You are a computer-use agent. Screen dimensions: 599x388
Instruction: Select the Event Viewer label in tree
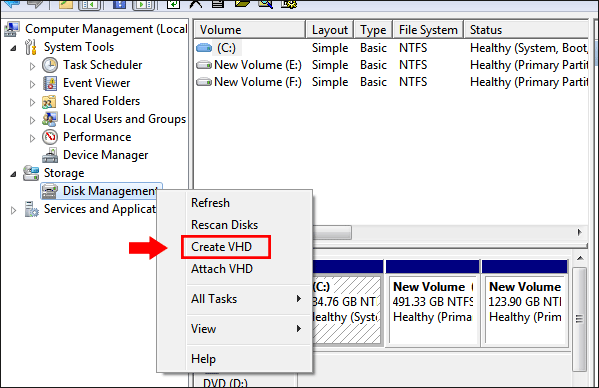(97, 83)
